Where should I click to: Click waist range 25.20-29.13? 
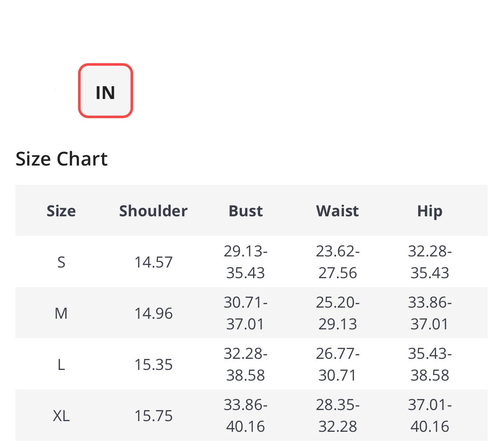click(x=337, y=313)
